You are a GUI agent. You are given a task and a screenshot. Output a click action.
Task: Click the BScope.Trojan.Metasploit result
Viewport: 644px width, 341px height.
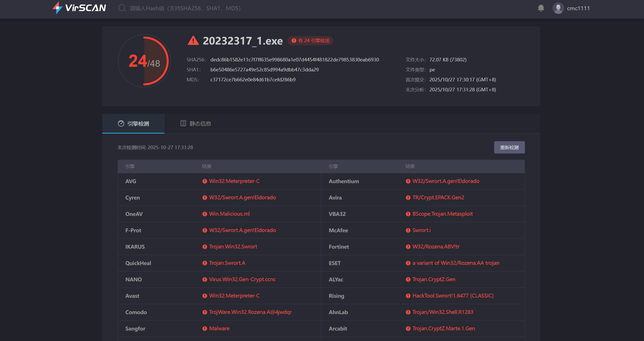pyautogui.click(x=442, y=214)
